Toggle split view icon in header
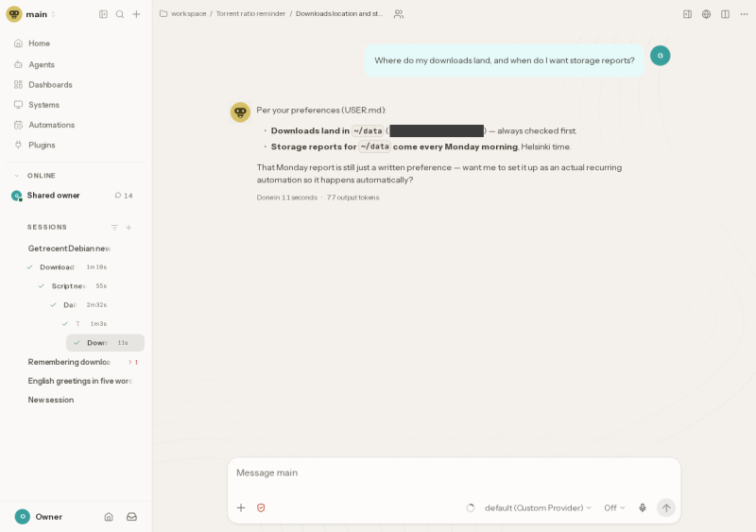 pos(725,14)
